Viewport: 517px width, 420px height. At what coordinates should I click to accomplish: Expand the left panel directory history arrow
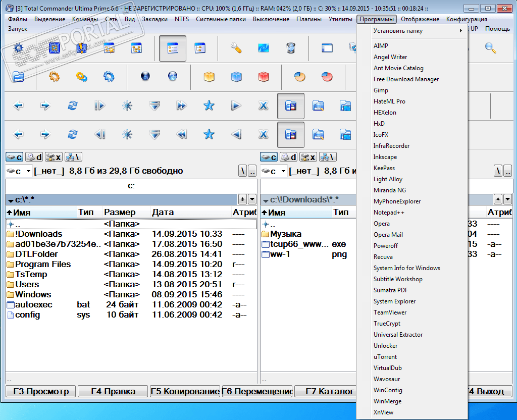[x=252, y=199]
